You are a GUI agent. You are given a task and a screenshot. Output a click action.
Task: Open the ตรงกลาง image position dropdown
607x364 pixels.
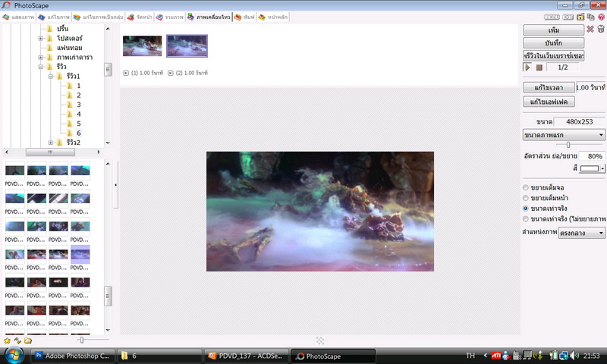point(581,233)
